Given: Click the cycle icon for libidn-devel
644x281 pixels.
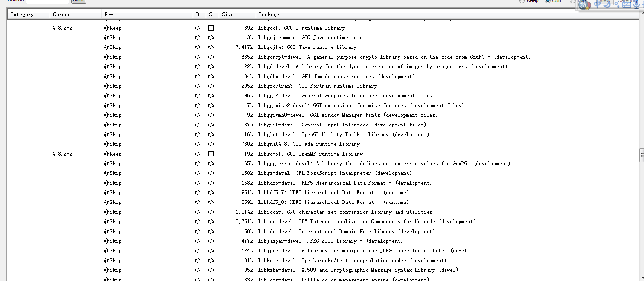Looking at the screenshot, I should tap(107, 232).
